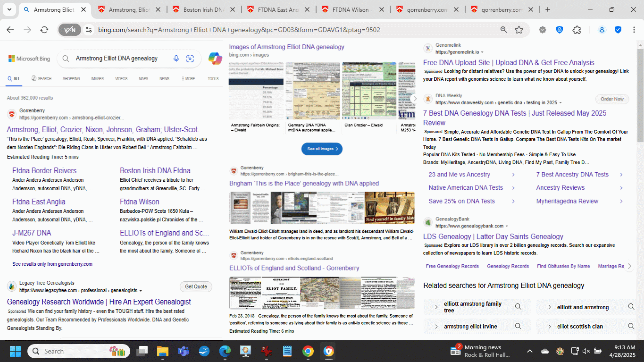
Task: Select the VIDEOS search tab
Action: pyautogui.click(x=121, y=79)
